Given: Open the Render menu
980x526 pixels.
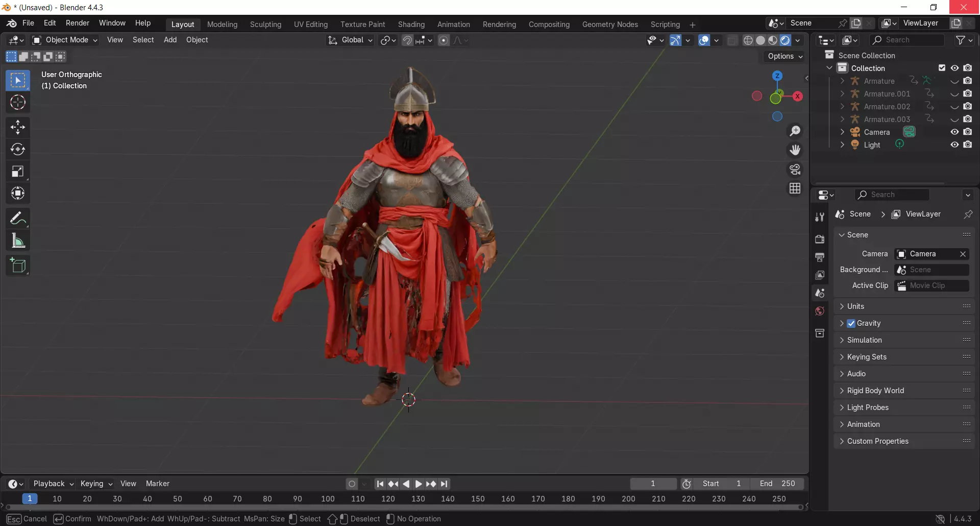Looking at the screenshot, I should (x=78, y=23).
